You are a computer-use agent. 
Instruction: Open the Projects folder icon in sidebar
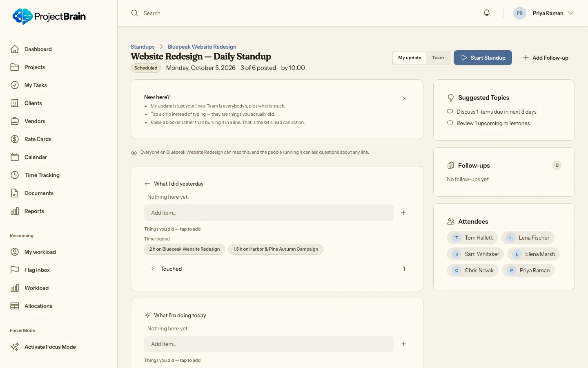(x=15, y=67)
